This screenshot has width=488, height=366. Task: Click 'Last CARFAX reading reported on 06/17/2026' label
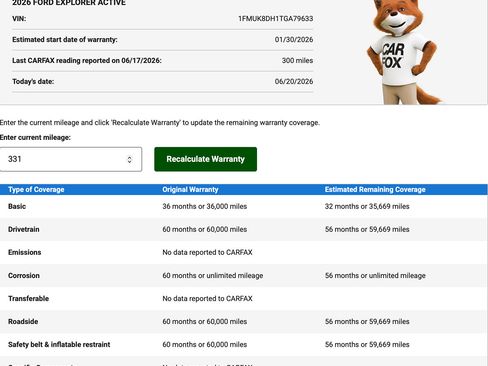point(87,61)
